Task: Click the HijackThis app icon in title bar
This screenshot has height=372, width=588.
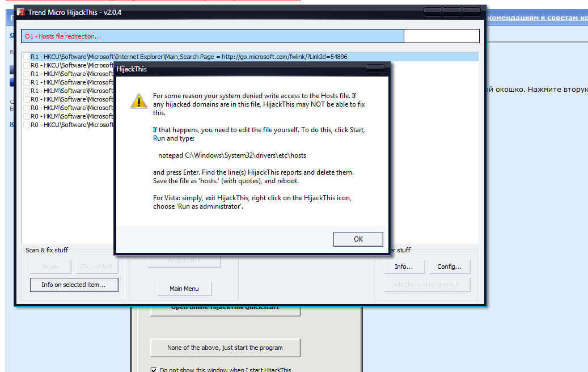Action: [x=21, y=12]
